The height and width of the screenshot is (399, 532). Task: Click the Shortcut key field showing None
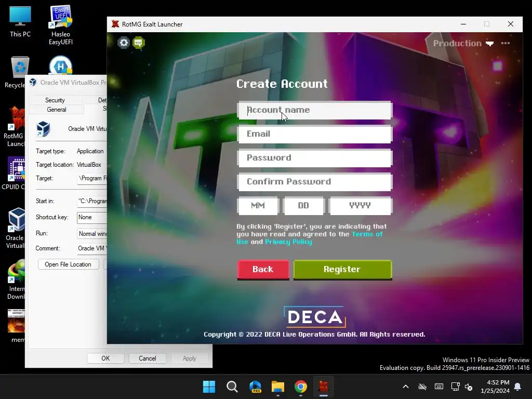[x=92, y=217]
